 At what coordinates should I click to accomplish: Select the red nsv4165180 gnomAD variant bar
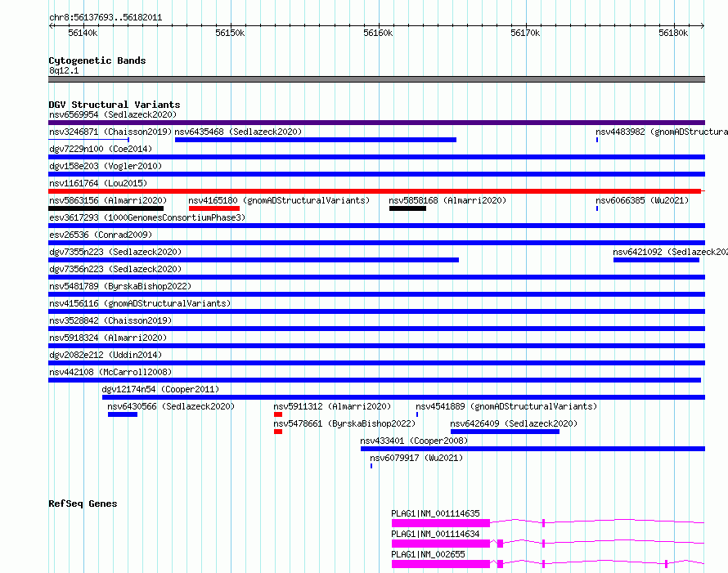point(214,208)
